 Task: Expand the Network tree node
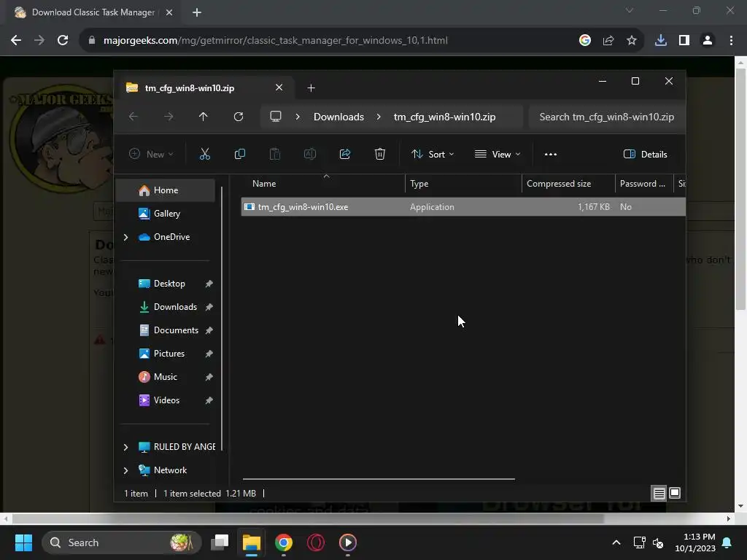125,470
